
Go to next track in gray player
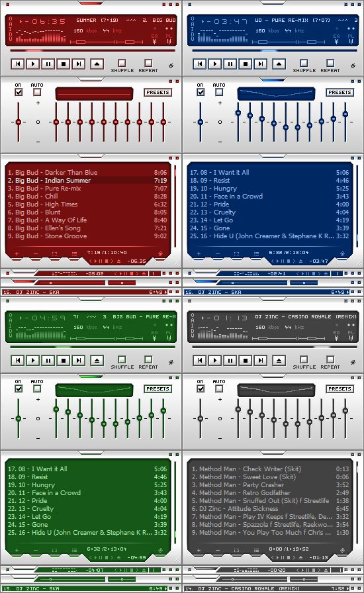pyautogui.click(x=260, y=361)
